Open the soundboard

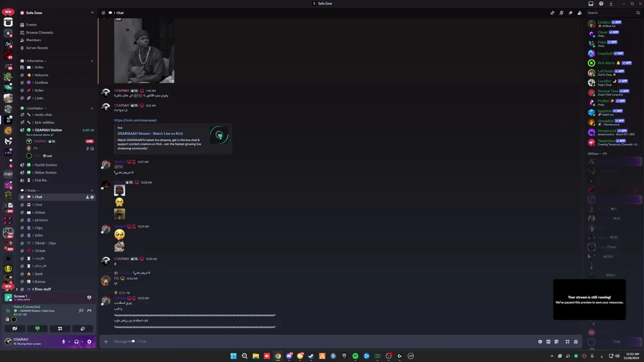coord(83,328)
